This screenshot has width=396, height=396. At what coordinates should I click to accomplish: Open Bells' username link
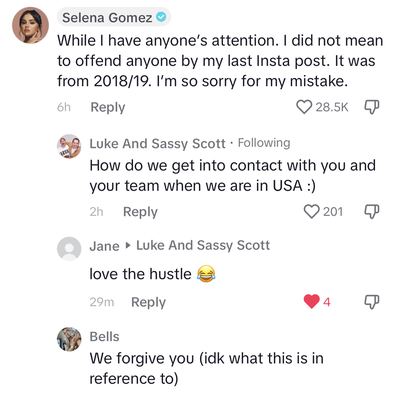pos(104,337)
